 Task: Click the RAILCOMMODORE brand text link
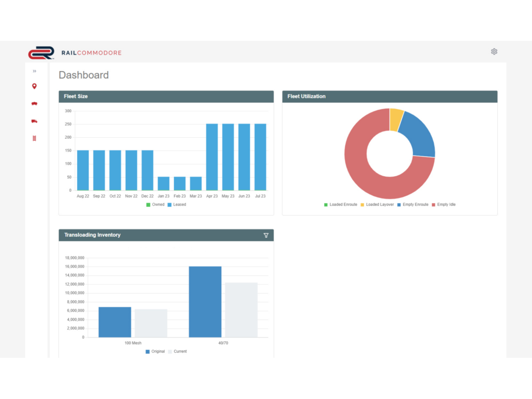[x=91, y=53]
